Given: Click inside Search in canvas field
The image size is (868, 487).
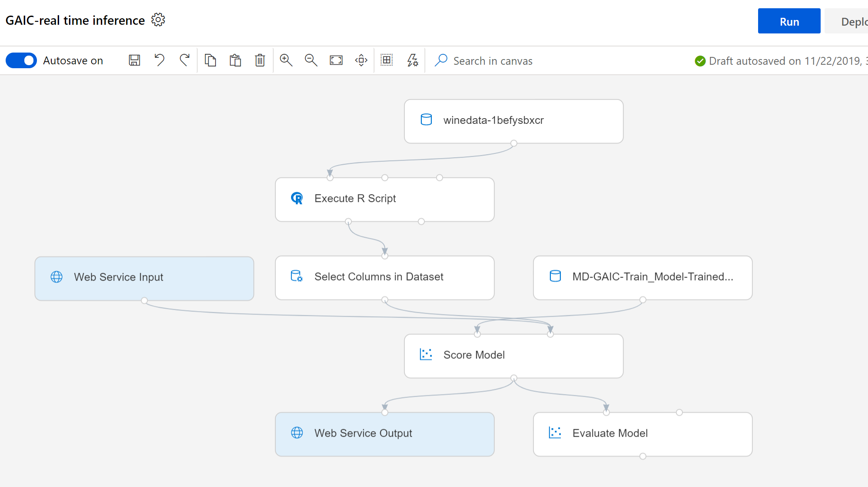Looking at the screenshot, I should point(493,61).
